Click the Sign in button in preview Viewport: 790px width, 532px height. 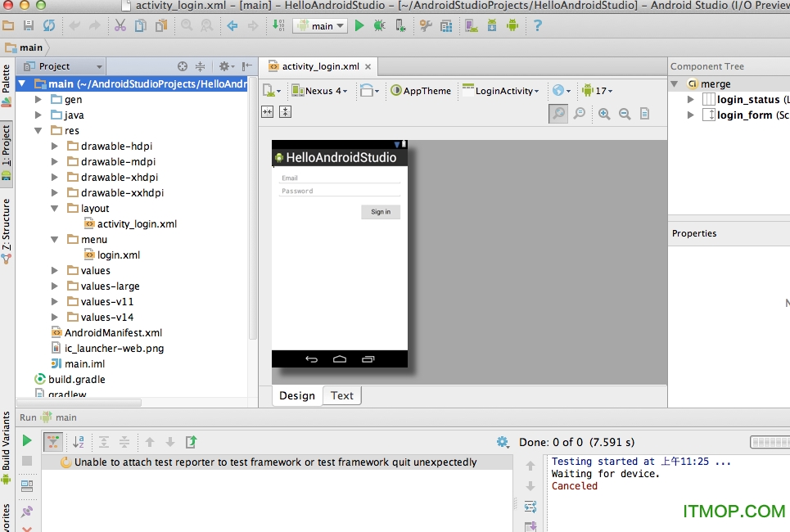[380, 211]
